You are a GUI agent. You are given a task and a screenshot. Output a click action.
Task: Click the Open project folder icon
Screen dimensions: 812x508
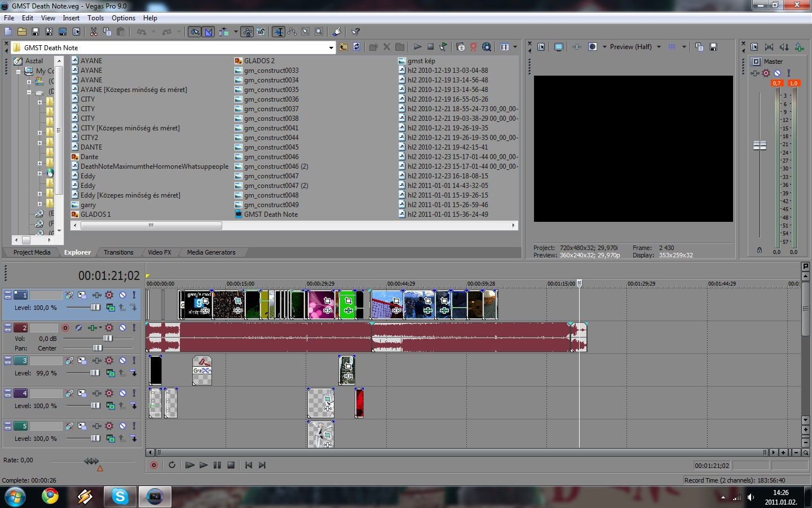pos(22,32)
